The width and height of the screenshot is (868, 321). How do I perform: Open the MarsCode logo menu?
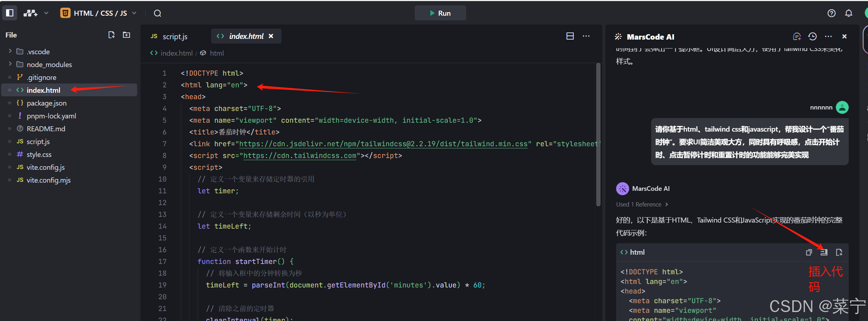[x=30, y=13]
